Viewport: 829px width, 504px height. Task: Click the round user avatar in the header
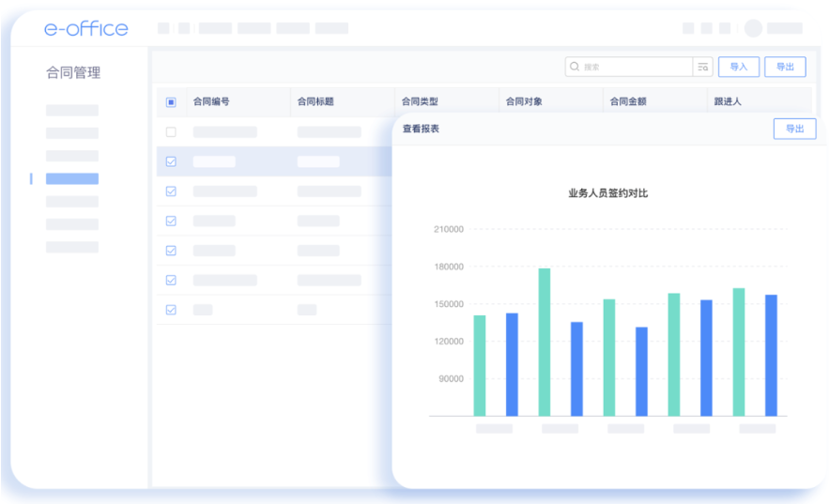[x=753, y=28]
